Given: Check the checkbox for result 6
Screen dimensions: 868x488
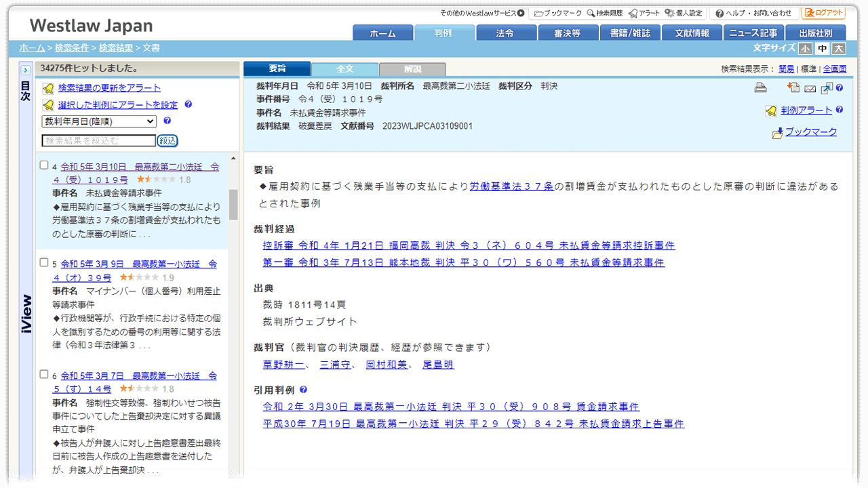Looking at the screenshot, I should tap(43, 375).
